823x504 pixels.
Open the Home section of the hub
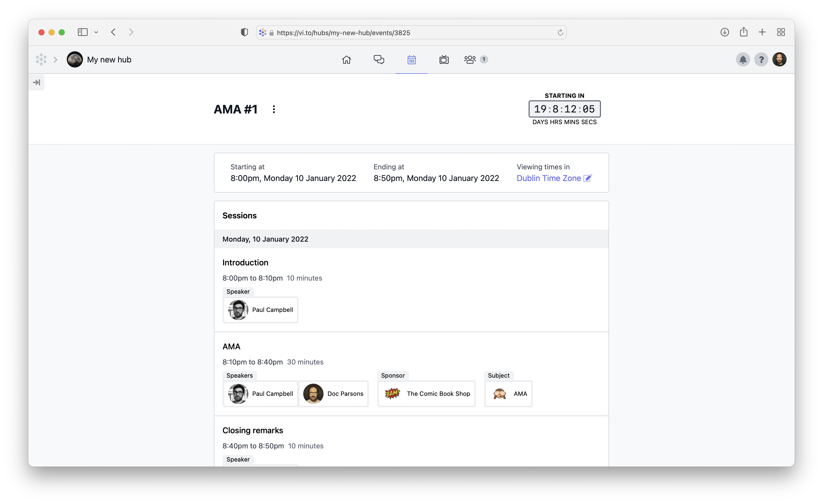coord(346,59)
